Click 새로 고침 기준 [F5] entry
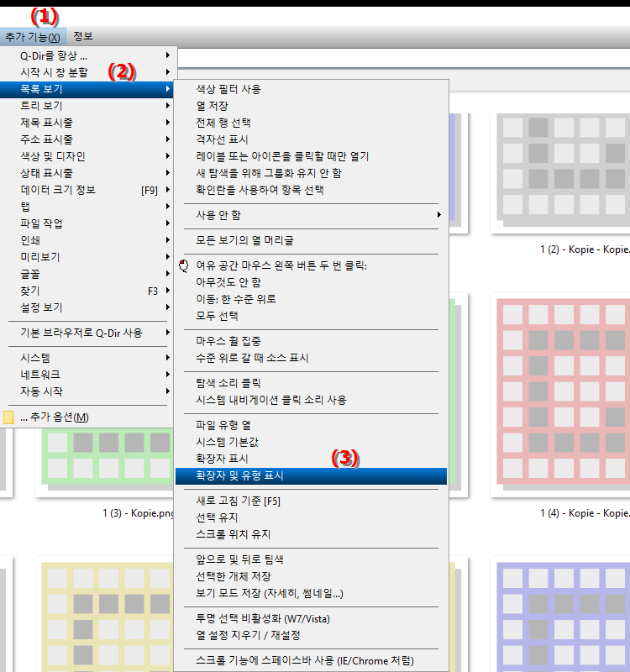630x672 pixels. click(x=311, y=501)
